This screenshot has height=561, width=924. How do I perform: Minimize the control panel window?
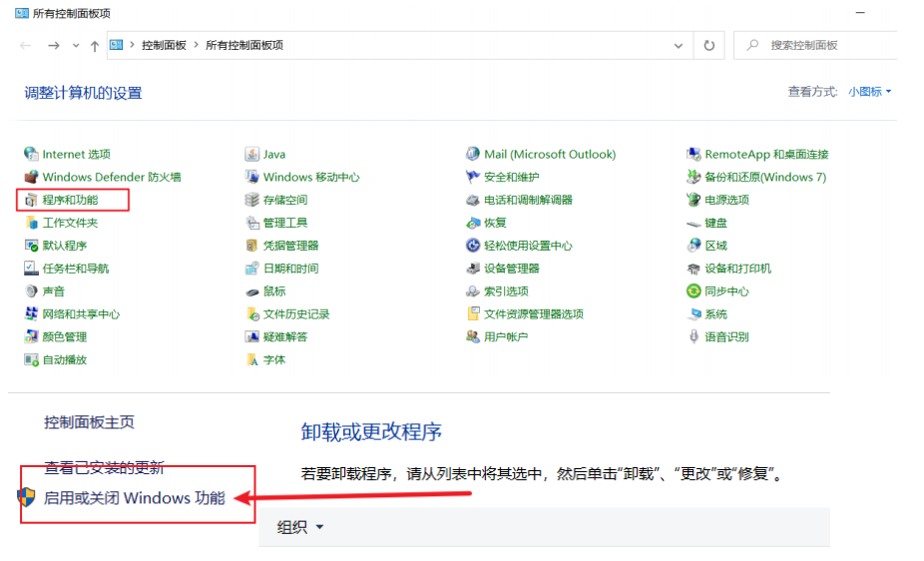click(860, 12)
